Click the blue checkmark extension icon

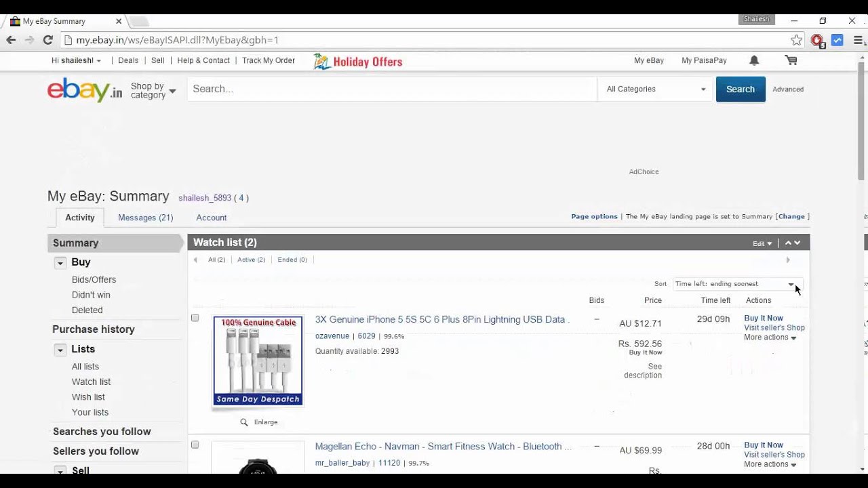[837, 40]
